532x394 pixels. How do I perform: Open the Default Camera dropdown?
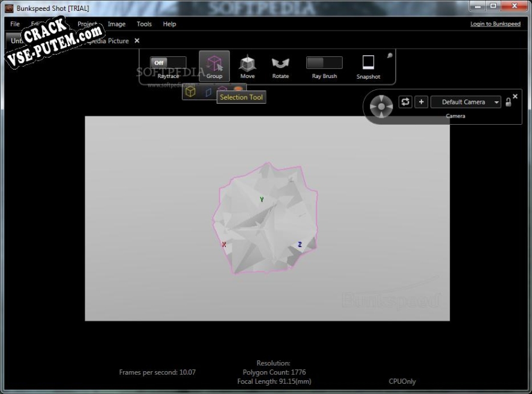[466, 102]
